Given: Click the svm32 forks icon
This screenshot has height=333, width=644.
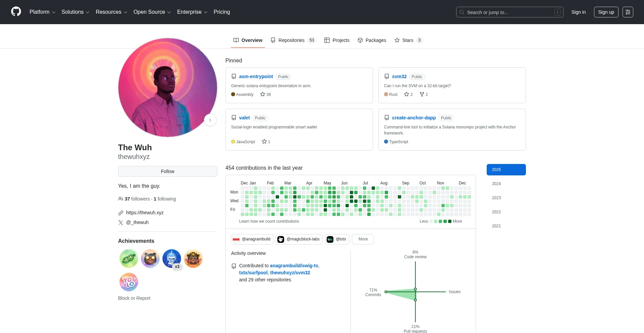Looking at the screenshot, I should pyautogui.click(x=422, y=94).
